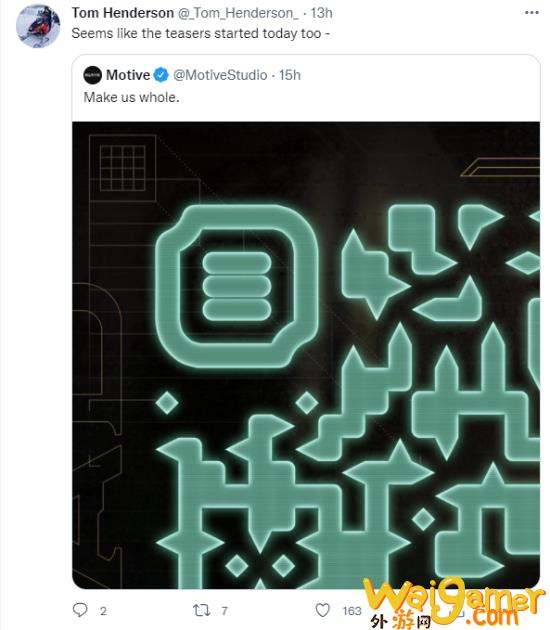Click Motive's blue verified badge
Screen dimensions: 550x630
click(x=161, y=75)
